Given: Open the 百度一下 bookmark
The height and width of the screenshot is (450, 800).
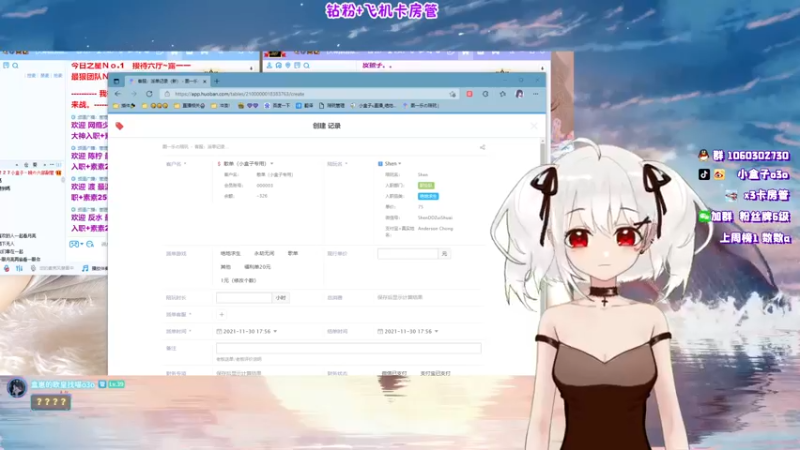Looking at the screenshot, I should pos(277,106).
